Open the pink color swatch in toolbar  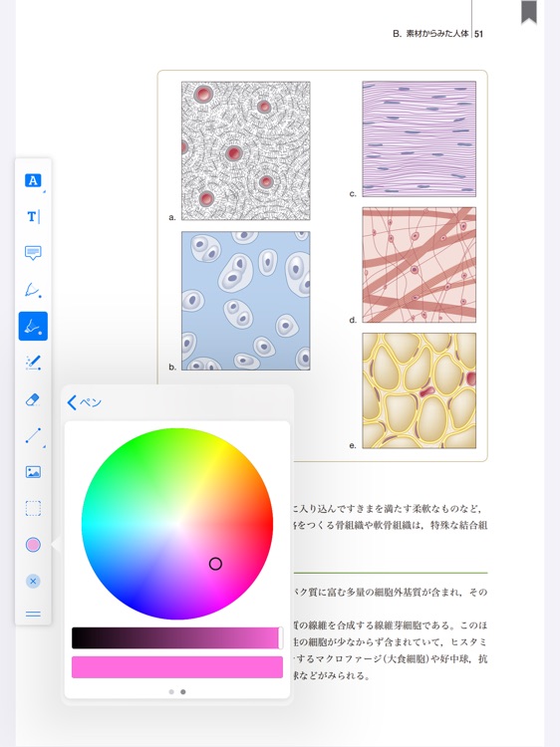pyautogui.click(x=33, y=545)
